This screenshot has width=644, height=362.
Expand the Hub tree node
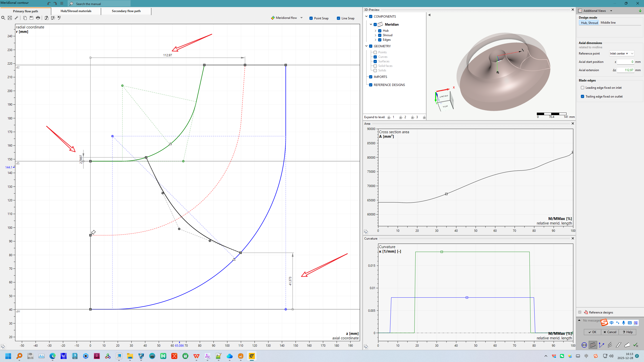coord(376,31)
